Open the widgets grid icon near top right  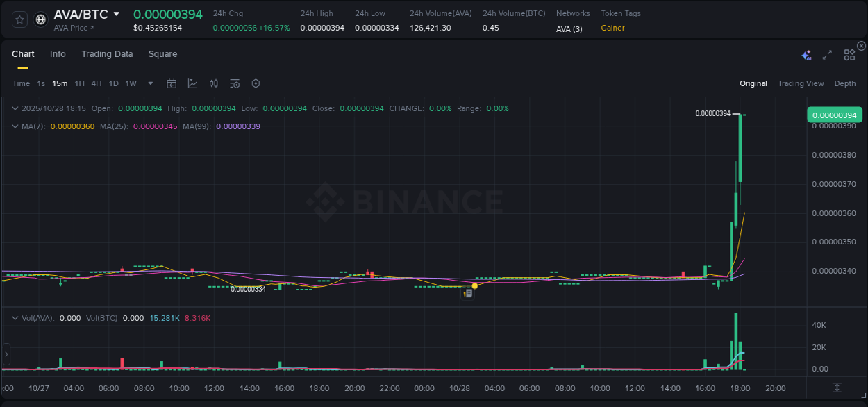(x=849, y=53)
